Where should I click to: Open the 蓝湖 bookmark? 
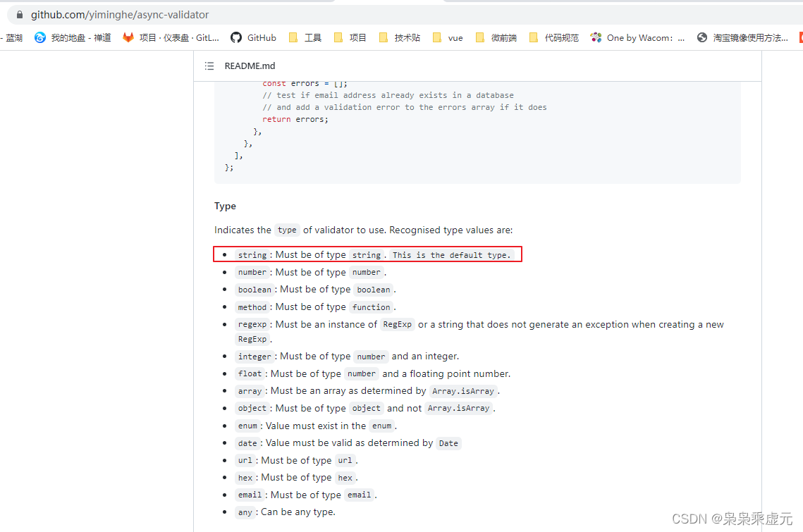click(12, 37)
